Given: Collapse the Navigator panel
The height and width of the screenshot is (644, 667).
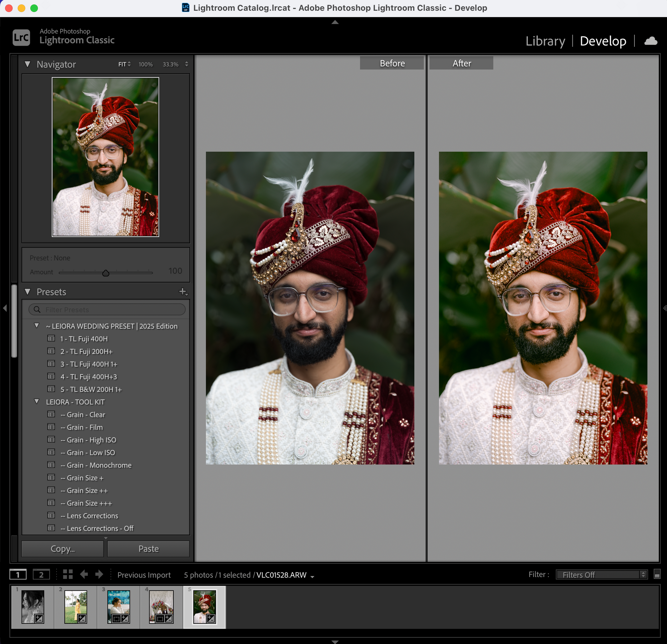Looking at the screenshot, I should 28,64.
